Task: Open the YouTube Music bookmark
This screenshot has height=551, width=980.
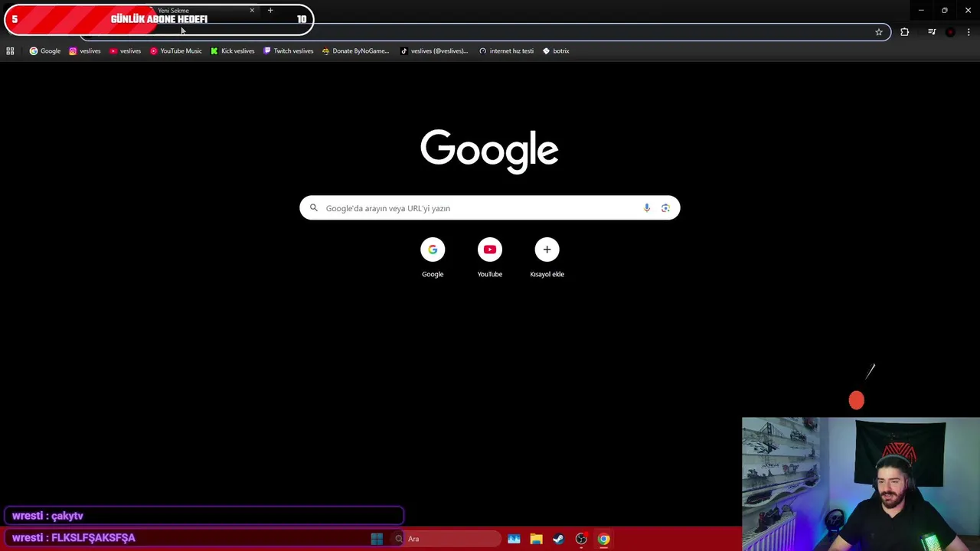Action: click(176, 51)
